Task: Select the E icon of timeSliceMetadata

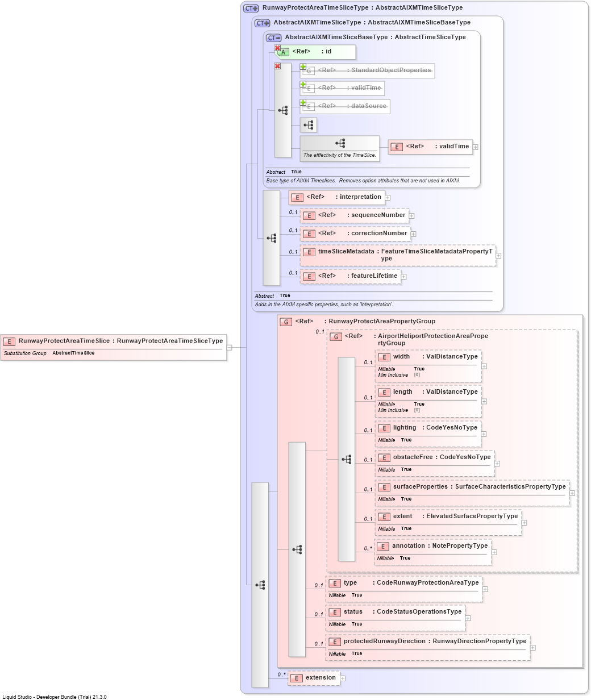Action: [x=309, y=252]
